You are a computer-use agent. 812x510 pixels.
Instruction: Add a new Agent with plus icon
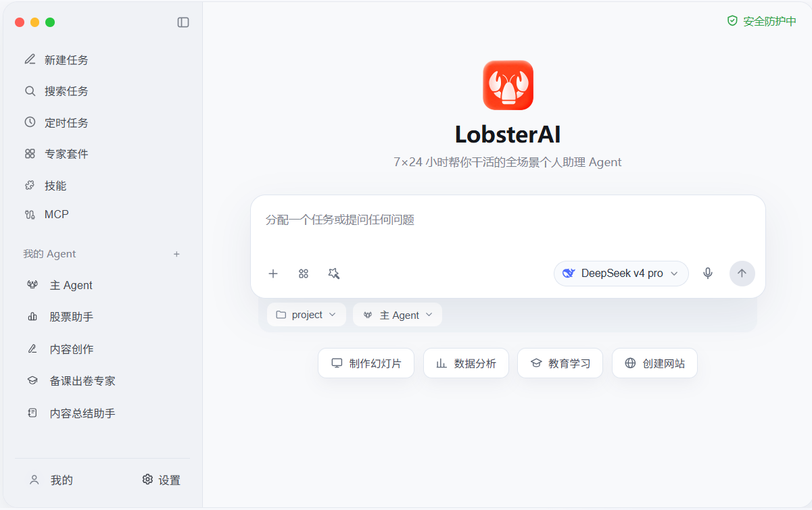[x=176, y=254]
